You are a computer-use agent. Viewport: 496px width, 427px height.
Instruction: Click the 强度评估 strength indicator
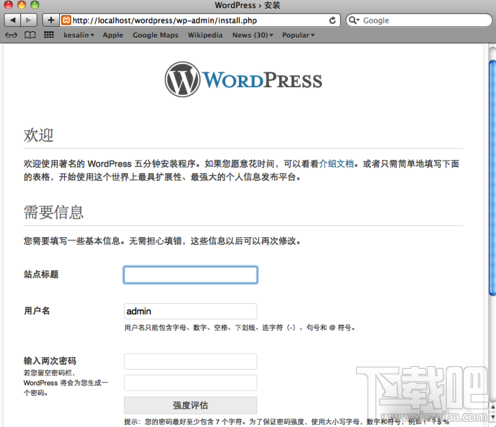click(190, 405)
